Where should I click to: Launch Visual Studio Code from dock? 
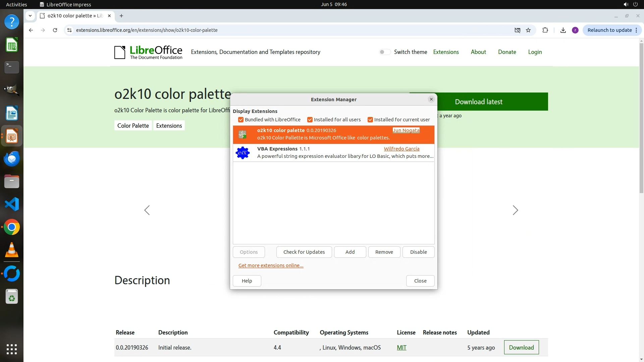pos(12,204)
